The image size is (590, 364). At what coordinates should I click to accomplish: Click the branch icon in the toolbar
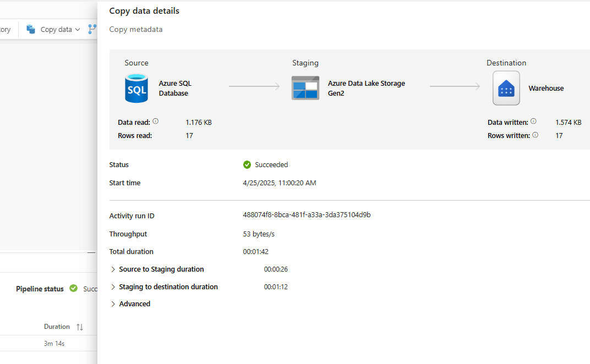click(x=92, y=29)
